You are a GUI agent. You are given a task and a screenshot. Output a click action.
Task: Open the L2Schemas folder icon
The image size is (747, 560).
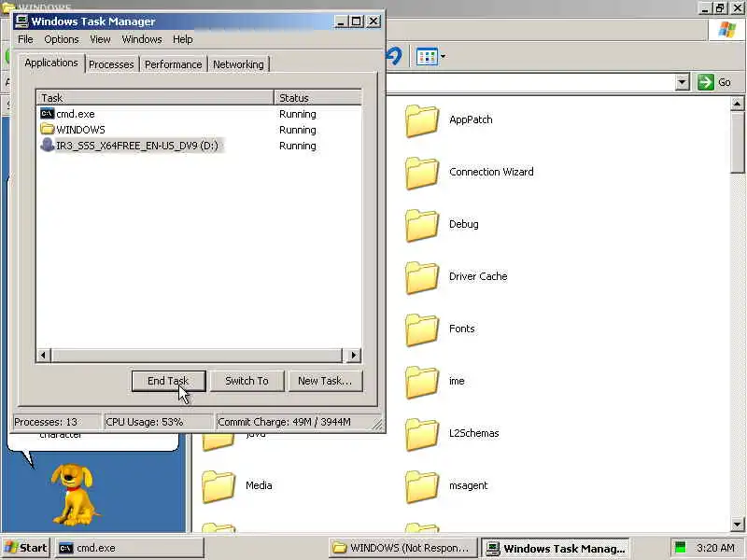(422, 435)
